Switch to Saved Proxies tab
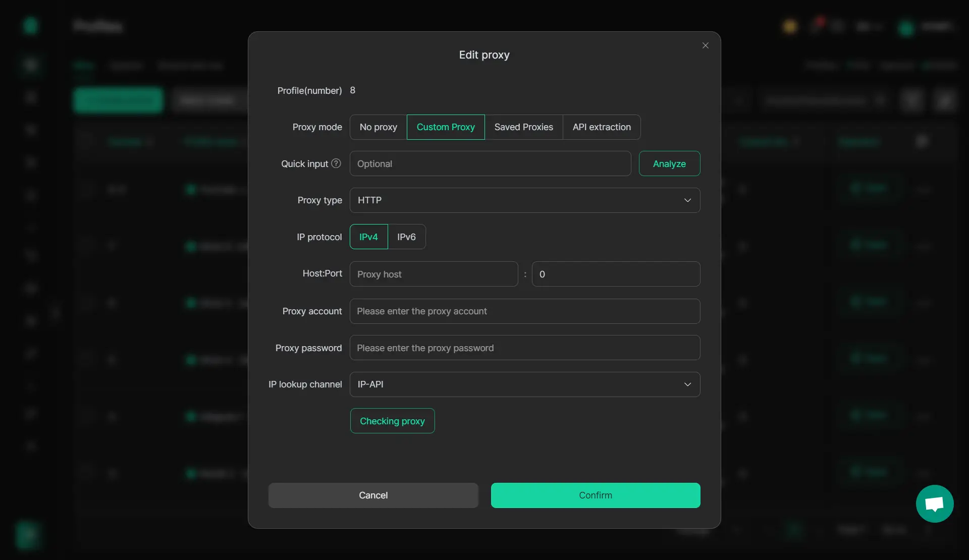Viewport: 969px width, 560px height. pos(523,127)
